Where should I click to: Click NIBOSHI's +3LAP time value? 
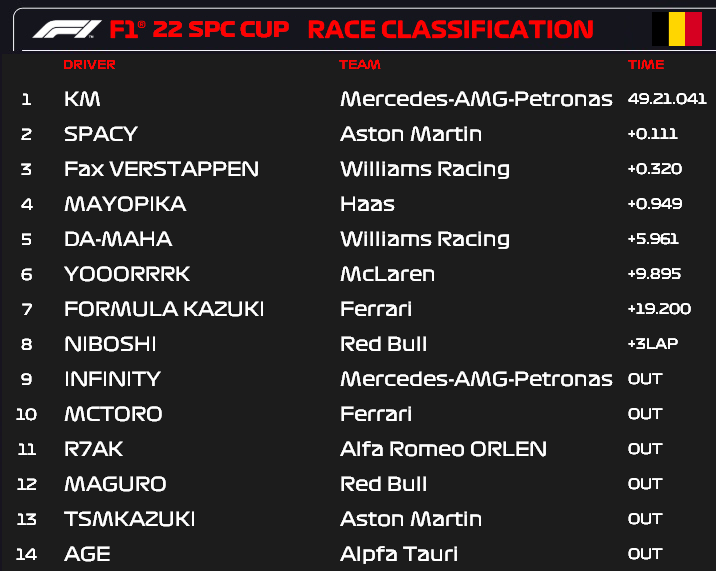pos(653,344)
